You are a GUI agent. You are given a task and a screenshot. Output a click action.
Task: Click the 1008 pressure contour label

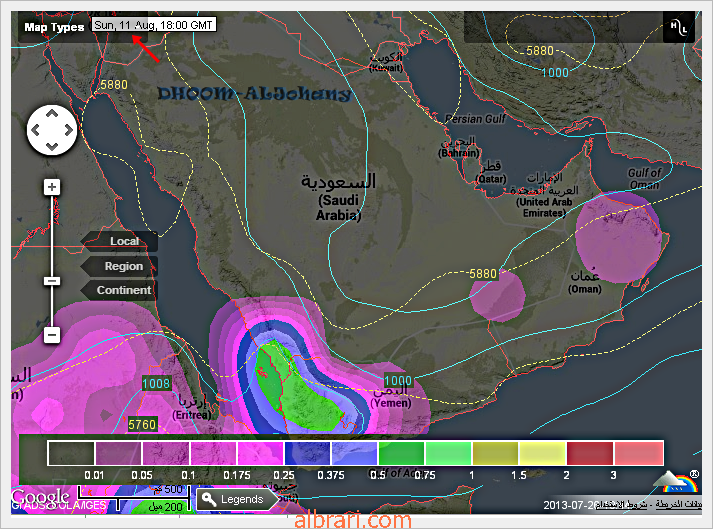[156, 383]
